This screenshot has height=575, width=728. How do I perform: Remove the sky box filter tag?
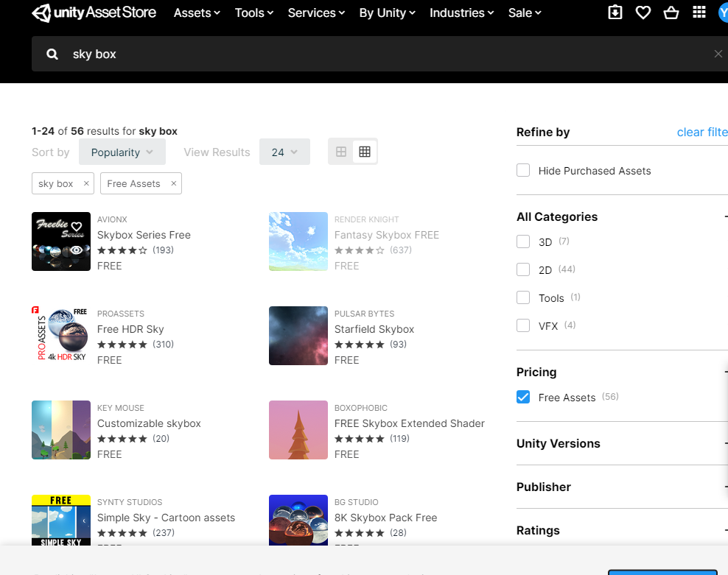86,183
